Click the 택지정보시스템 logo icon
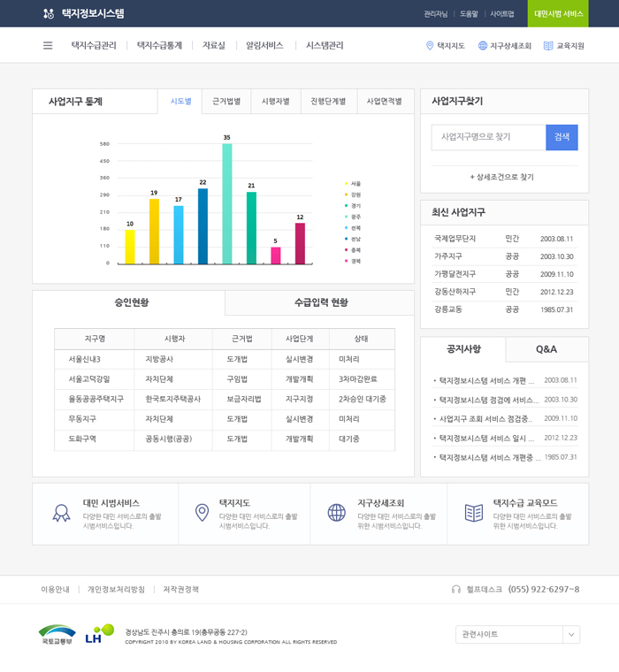619x672 pixels. point(49,13)
